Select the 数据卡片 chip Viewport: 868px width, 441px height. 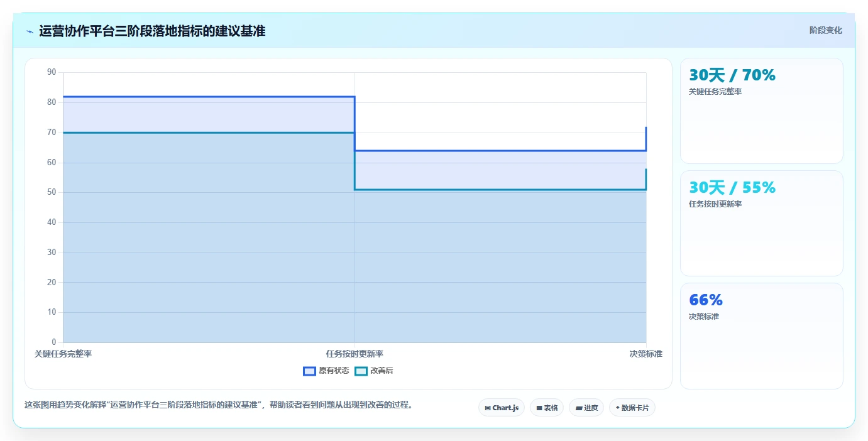click(632, 408)
